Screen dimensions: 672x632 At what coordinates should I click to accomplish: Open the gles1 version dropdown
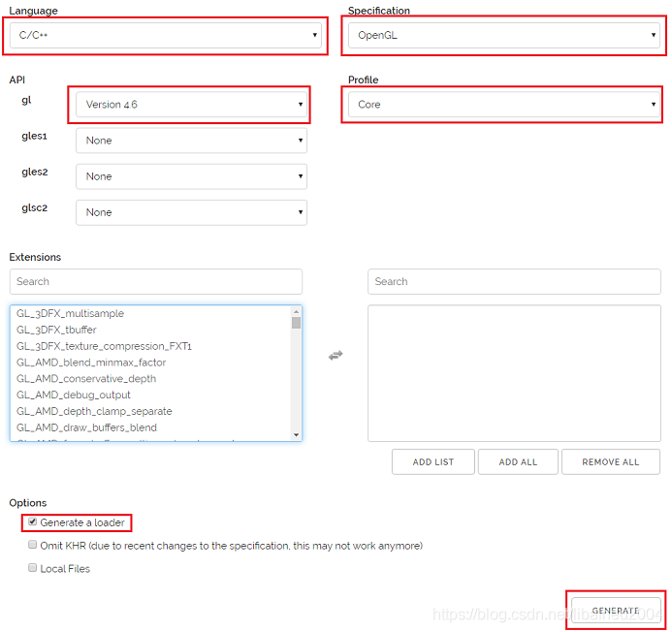coord(192,141)
